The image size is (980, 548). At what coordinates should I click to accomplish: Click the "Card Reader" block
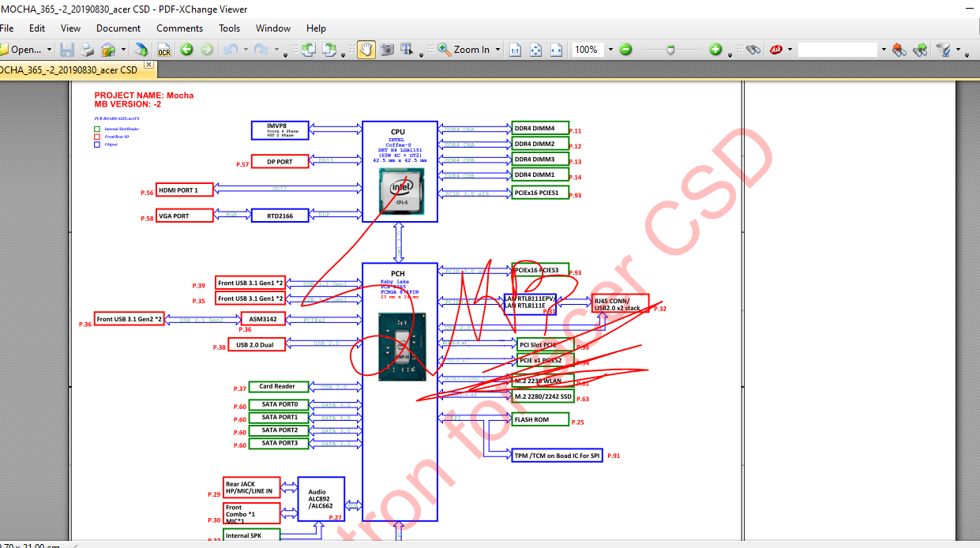pyautogui.click(x=278, y=386)
